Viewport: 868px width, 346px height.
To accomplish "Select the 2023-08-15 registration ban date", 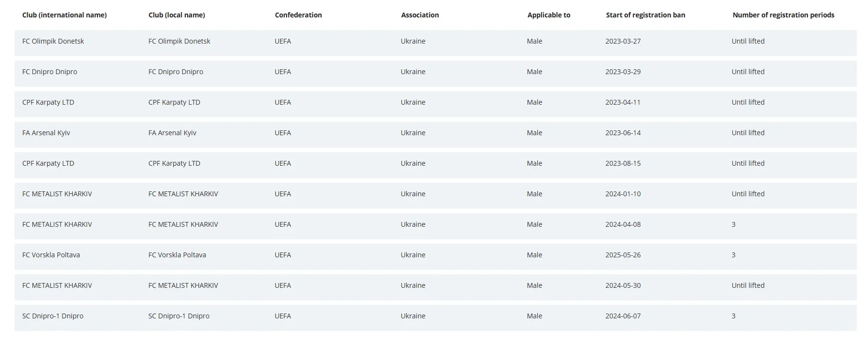I will pos(623,163).
